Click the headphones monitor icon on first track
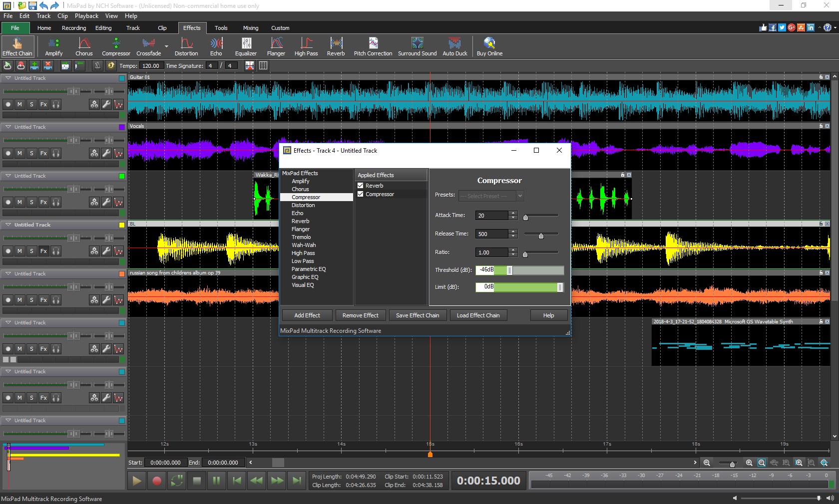This screenshot has width=839, height=504. pos(56,105)
